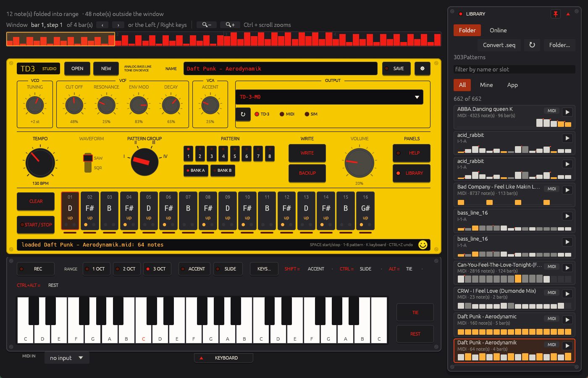Click the CUT OFF knob
Viewport: 588px width, 378px height.
pyautogui.click(x=74, y=105)
